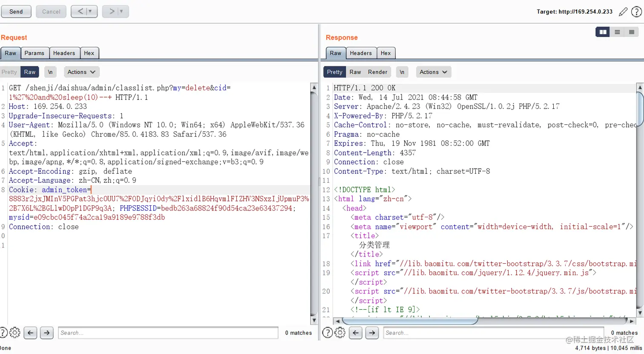Open the Request Params tab
Image resolution: width=644 pixels, height=354 pixels.
34,53
